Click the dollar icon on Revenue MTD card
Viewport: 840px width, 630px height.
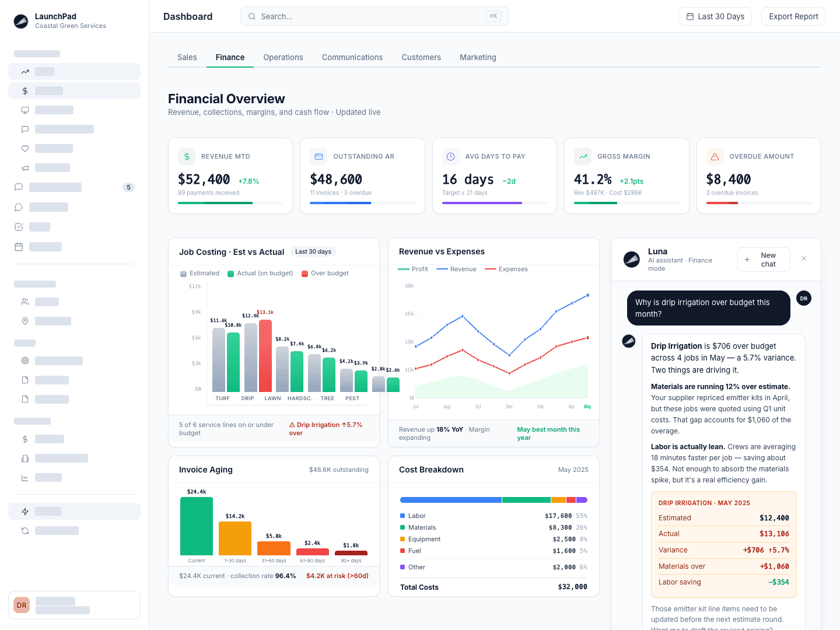[187, 156]
